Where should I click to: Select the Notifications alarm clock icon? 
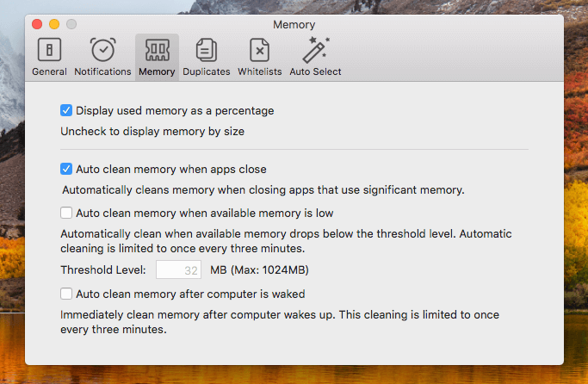pyautogui.click(x=102, y=49)
